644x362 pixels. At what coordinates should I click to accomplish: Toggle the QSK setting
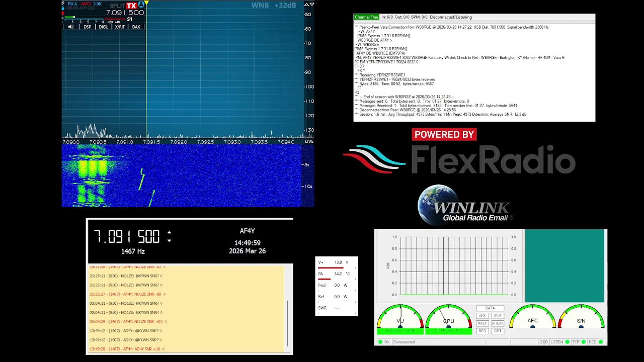point(90,9)
